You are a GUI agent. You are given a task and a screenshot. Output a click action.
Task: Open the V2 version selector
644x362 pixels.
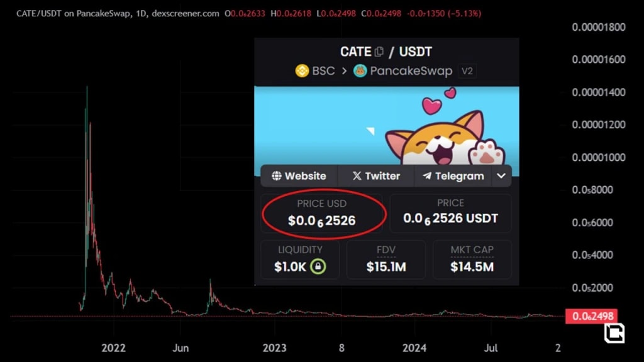[467, 71]
